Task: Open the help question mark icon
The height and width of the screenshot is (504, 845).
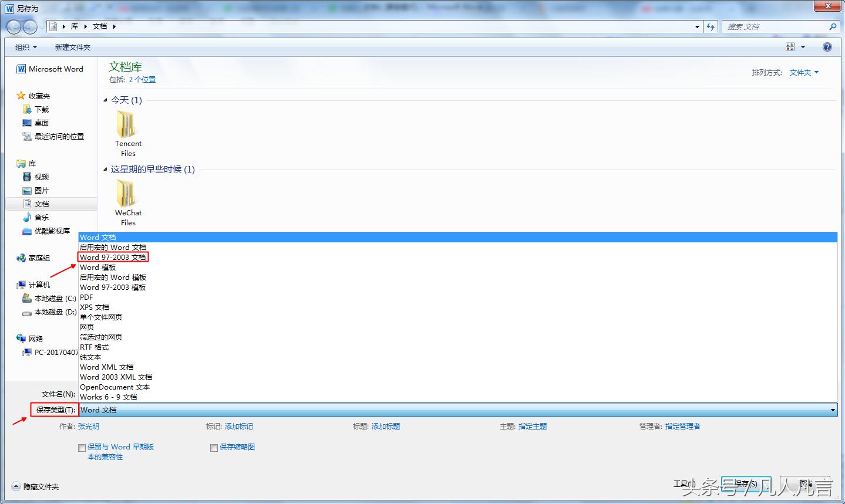Action: pos(827,47)
